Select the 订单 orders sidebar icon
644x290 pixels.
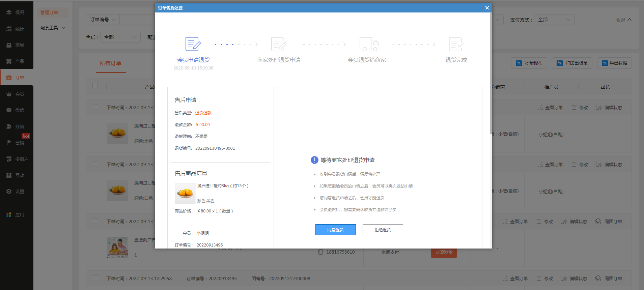pos(9,78)
